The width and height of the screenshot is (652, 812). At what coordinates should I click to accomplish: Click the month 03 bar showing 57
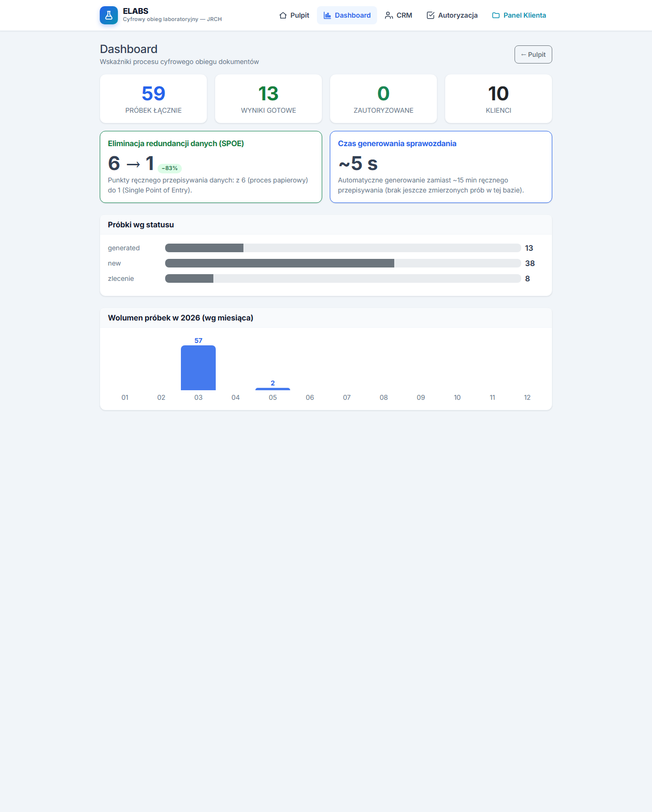click(198, 368)
